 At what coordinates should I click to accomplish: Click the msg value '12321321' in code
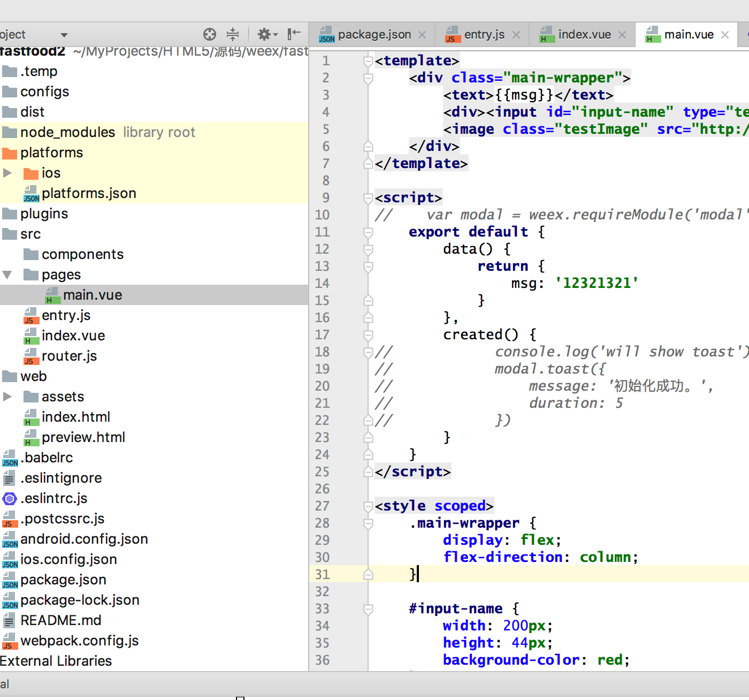(597, 283)
